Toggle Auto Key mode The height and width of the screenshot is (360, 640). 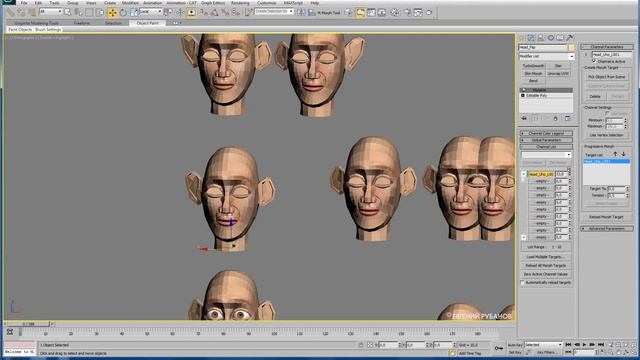(x=515, y=345)
